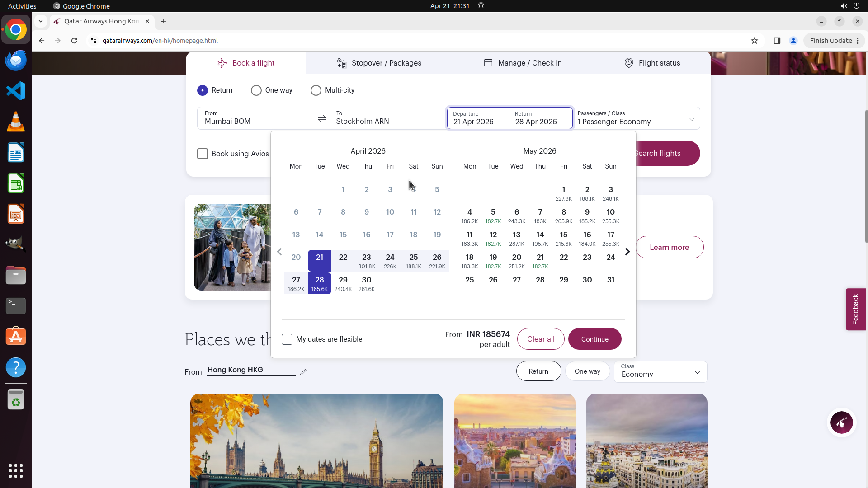Expand Passengers / Class dropdown
Screen dimensions: 868x488
636,118
